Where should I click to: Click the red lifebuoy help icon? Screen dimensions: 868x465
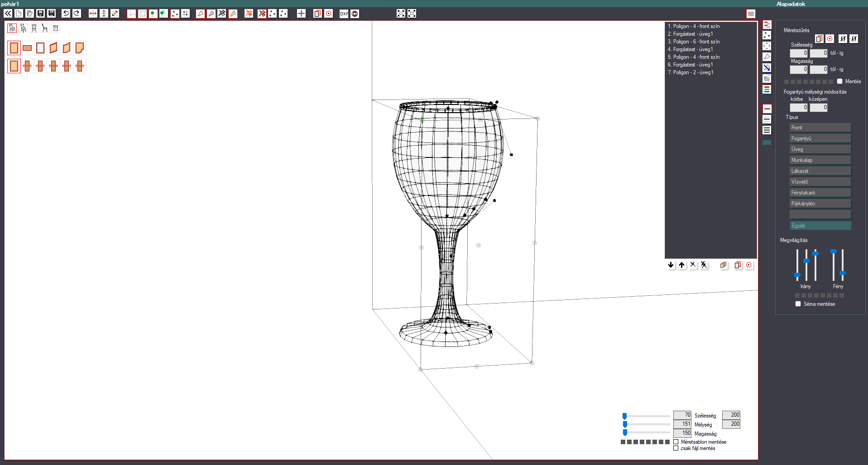[x=355, y=14]
